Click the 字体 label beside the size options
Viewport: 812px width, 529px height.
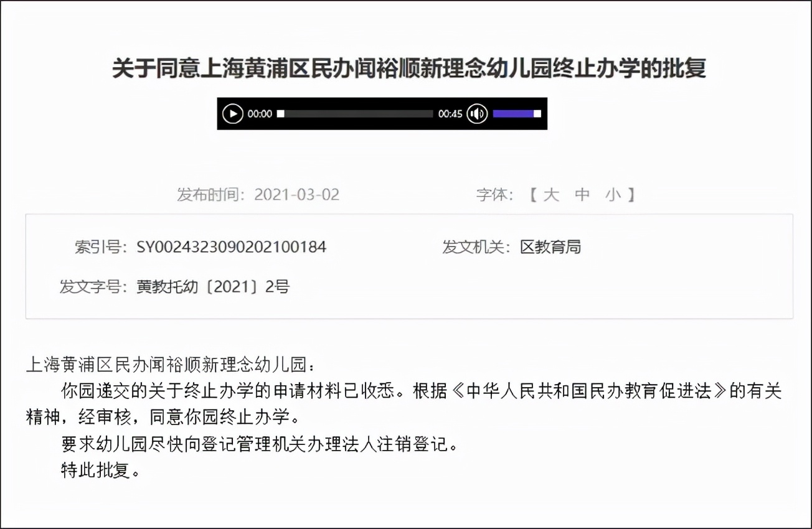click(491, 194)
